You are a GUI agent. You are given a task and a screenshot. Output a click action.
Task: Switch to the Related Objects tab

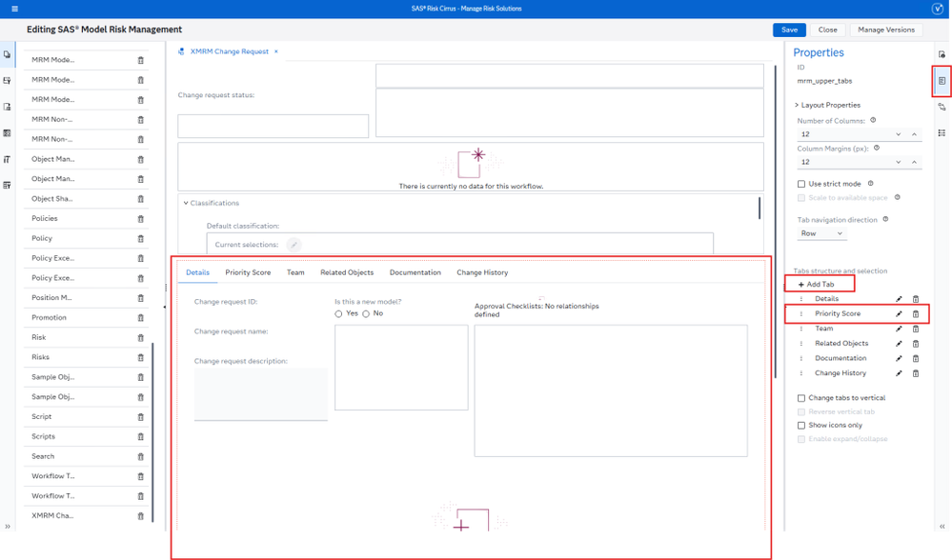347,272
